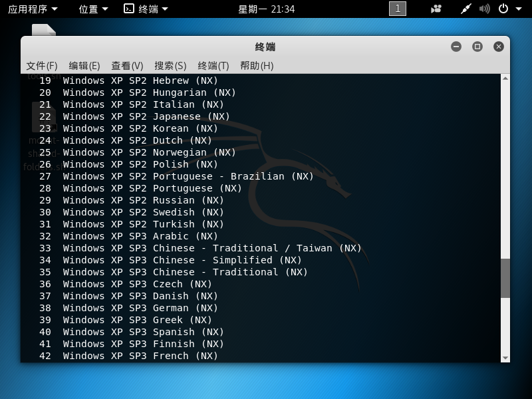Image resolution: width=532 pixels, height=399 pixels.
Task: Click the line '28 Windows XP SP2 Portuguese (NX)'
Action: [140, 188]
